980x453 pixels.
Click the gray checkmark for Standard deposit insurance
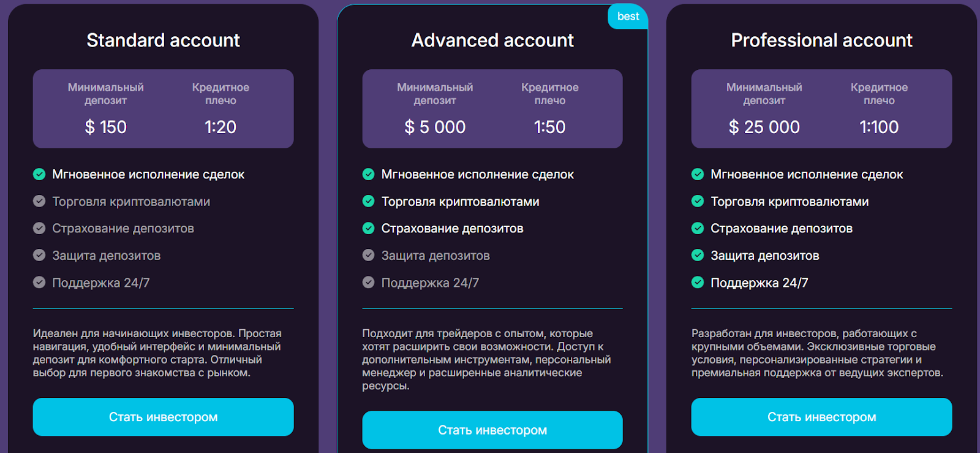point(39,229)
